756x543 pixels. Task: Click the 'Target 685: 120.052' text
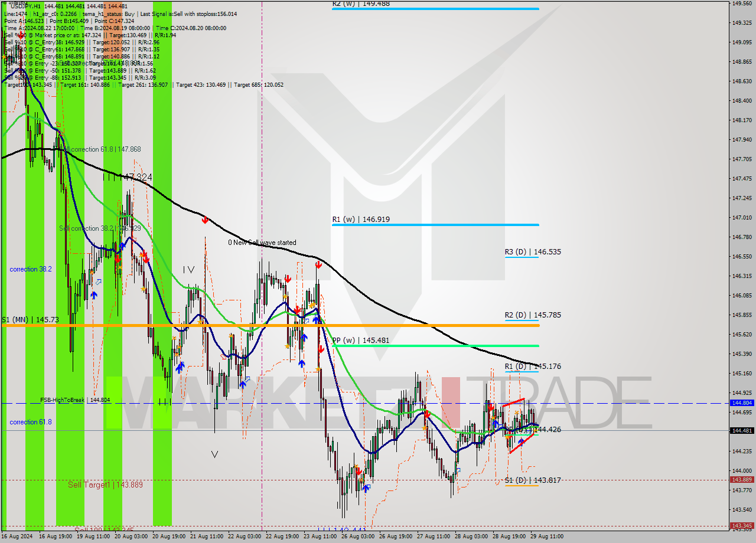(259, 84)
